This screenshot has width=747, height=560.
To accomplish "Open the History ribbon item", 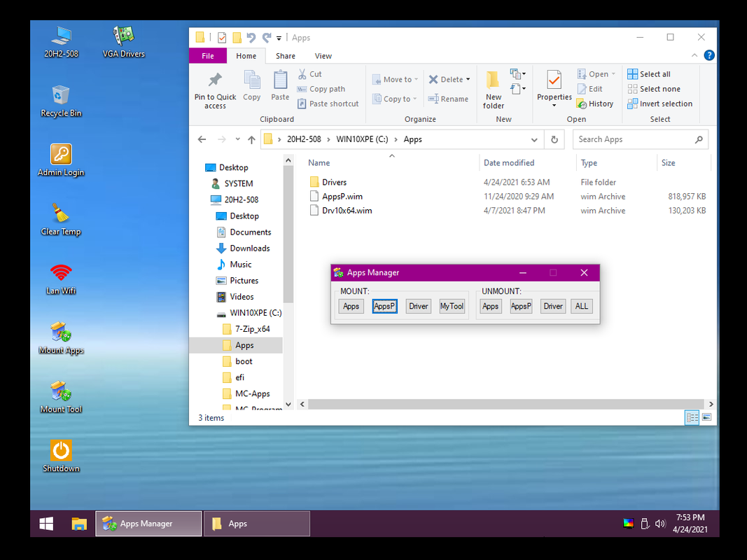I will pos(594,104).
